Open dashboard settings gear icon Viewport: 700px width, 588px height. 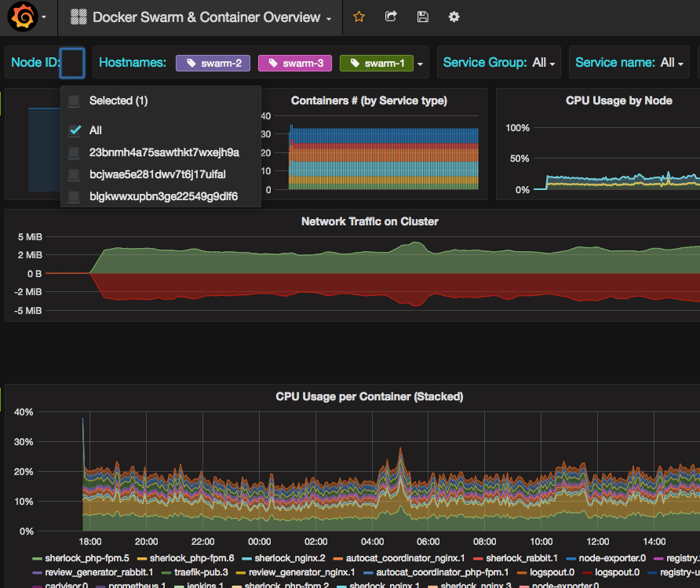coord(454,17)
